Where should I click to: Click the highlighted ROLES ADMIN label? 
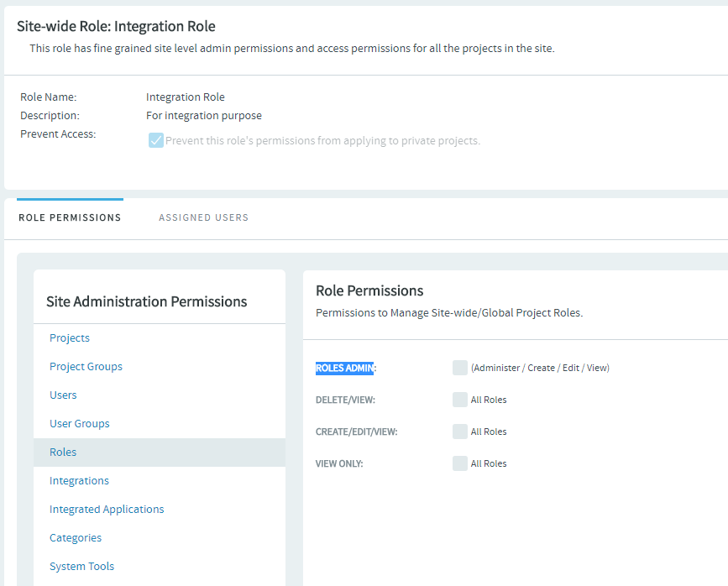pos(344,368)
